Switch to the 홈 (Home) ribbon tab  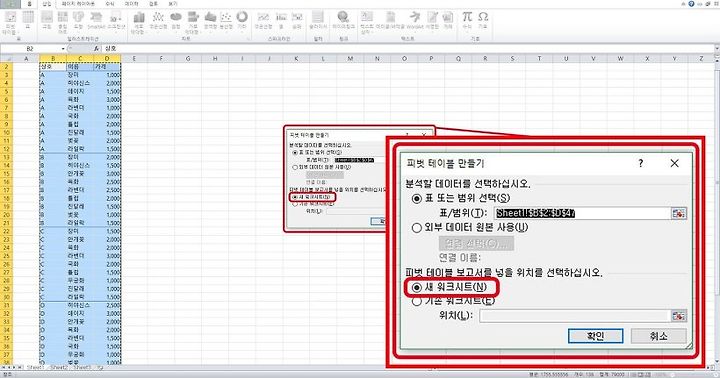(x=30, y=4)
